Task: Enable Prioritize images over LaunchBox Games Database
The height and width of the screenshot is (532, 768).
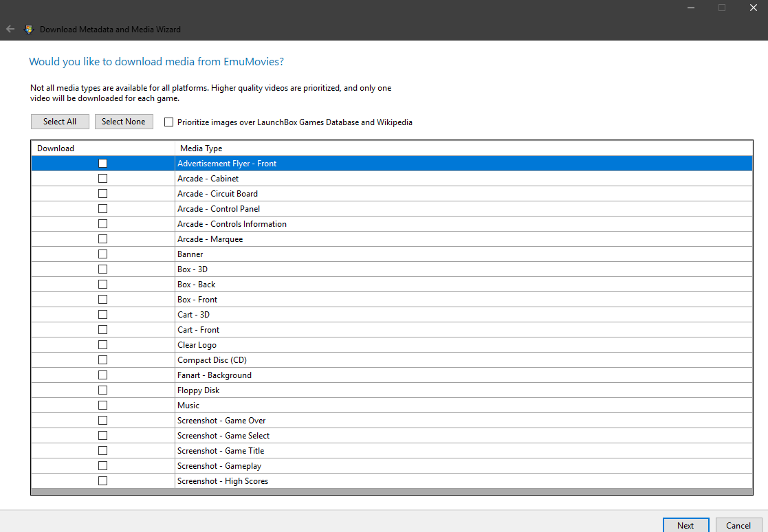Action: [168, 122]
